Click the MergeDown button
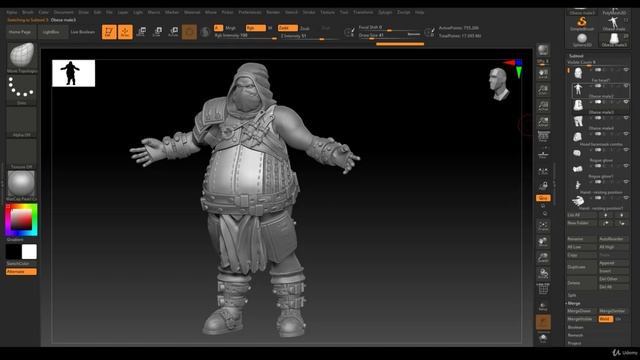640x360 pixels. pyautogui.click(x=582, y=311)
